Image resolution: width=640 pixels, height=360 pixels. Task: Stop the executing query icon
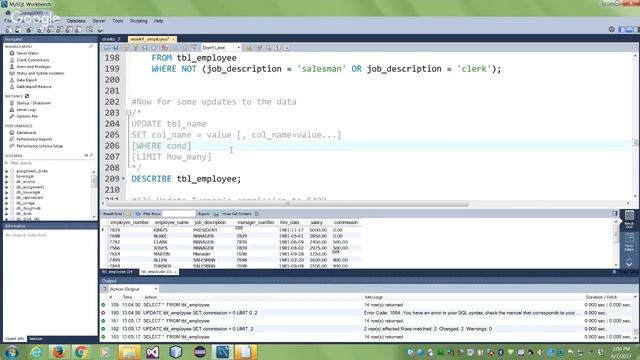tap(154, 48)
